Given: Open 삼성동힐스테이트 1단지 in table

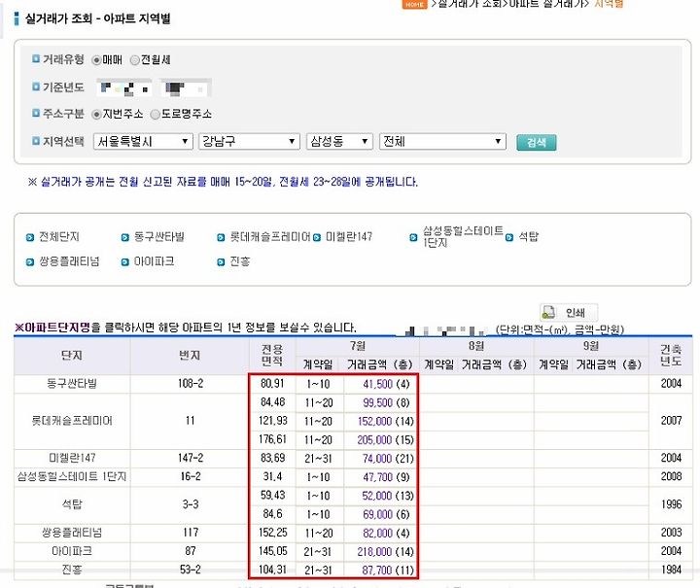Looking at the screenshot, I should coord(72,476).
